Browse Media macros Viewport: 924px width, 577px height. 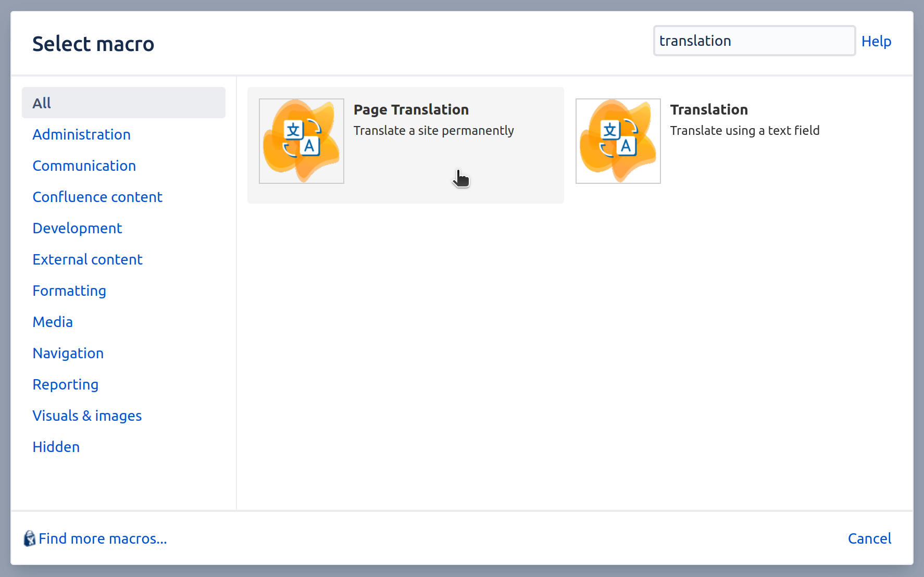53,322
